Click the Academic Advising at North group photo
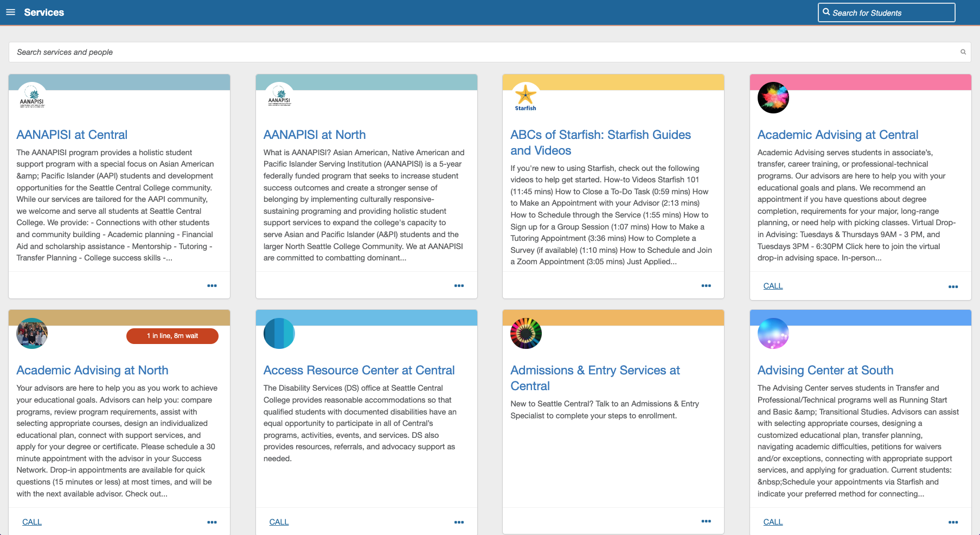 [x=32, y=333]
